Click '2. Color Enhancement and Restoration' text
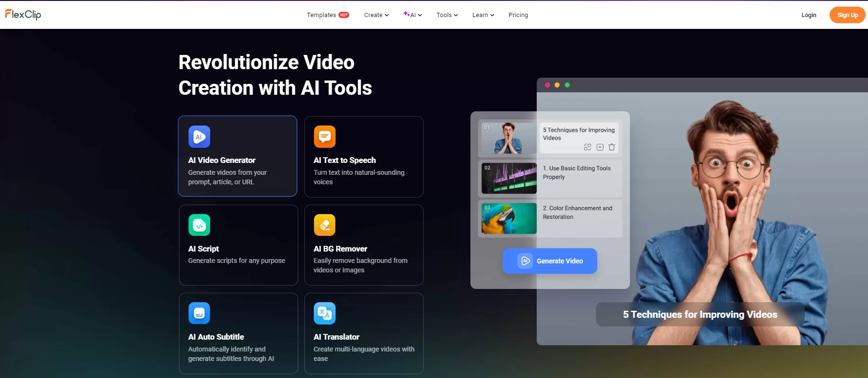The height and width of the screenshot is (378, 868). 577,212
